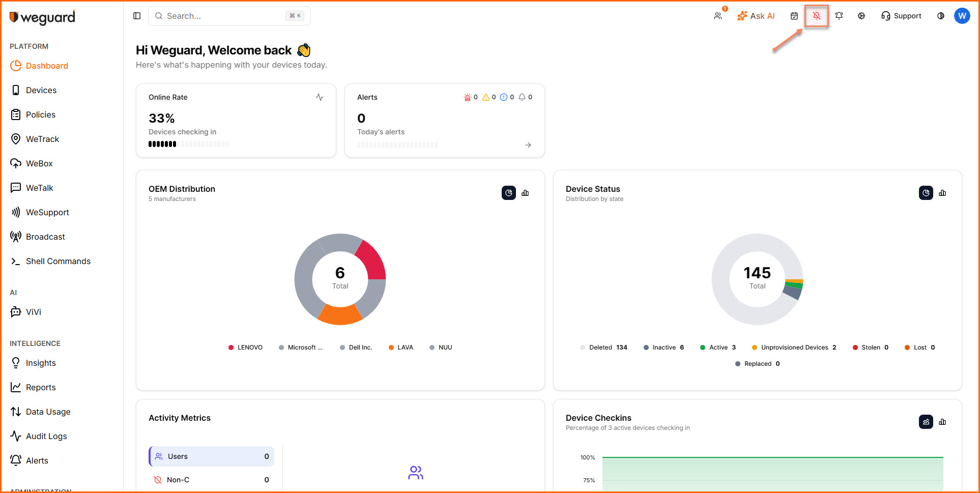The width and height of the screenshot is (980, 493).
Task: Click the calendar icon in top bar
Action: click(794, 16)
